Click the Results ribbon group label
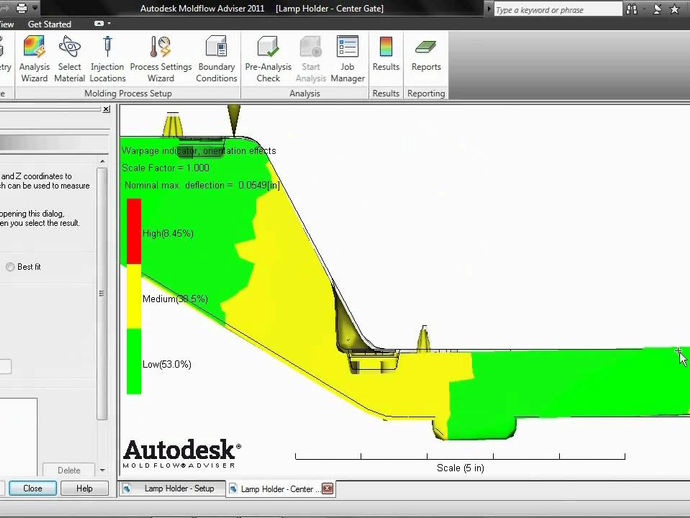The height and width of the screenshot is (518, 690). (x=386, y=93)
